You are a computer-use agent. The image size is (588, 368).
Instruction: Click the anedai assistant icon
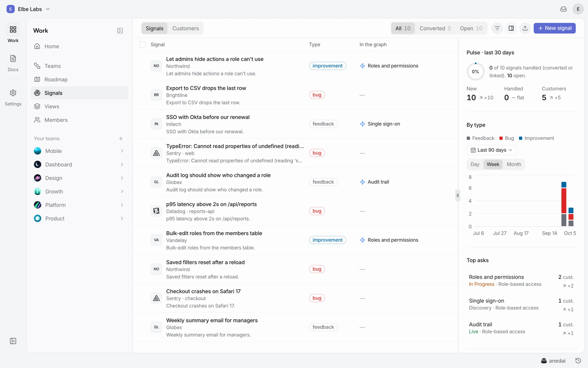click(x=544, y=361)
